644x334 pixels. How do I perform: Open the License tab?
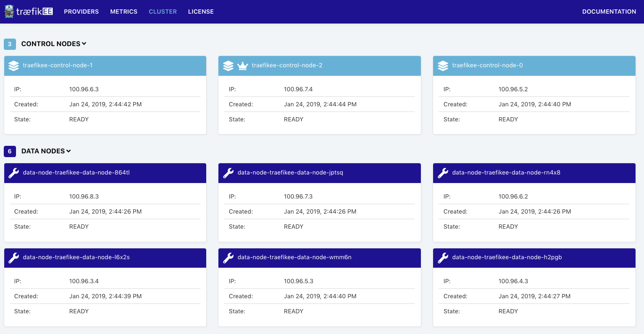click(x=201, y=12)
